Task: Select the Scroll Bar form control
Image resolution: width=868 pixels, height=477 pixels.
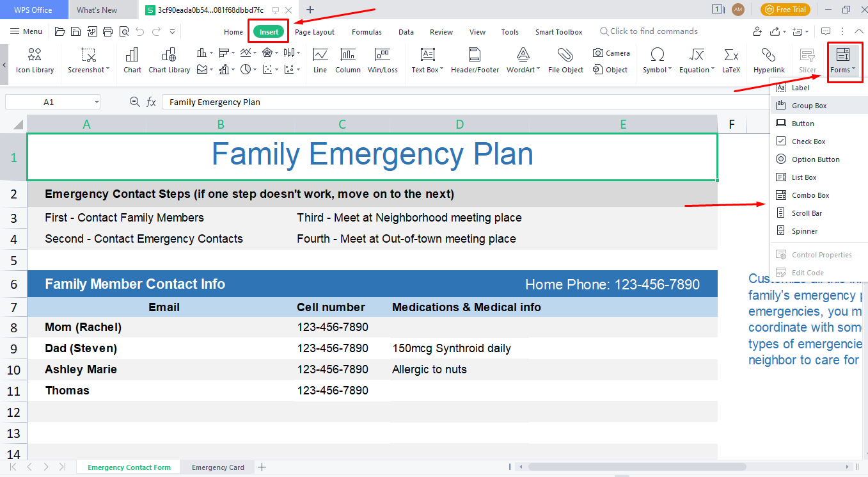Action: pos(807,213)
